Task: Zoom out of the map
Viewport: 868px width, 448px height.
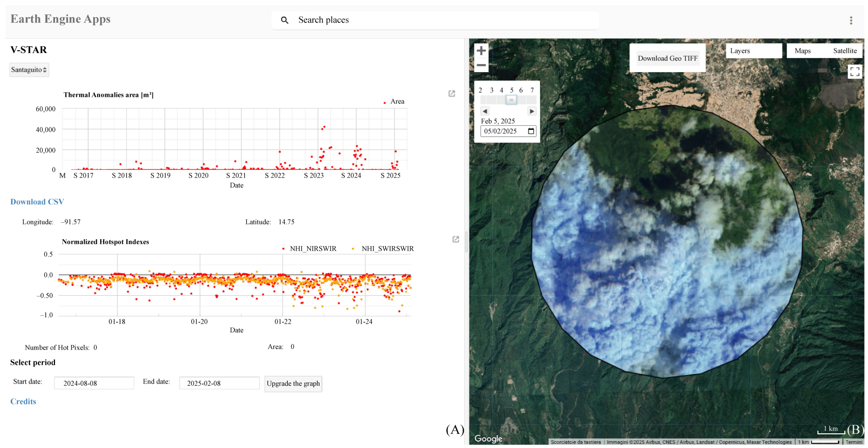Action: (x=481, y=66)
